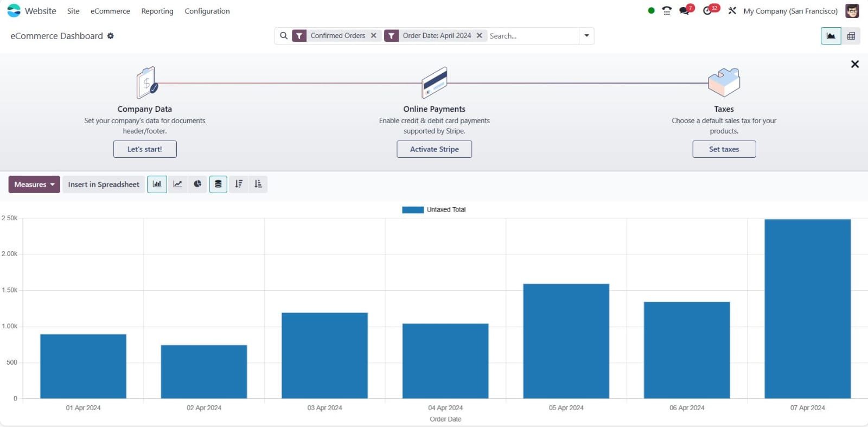Close the onboarding banner
868x427 pixels.
[855, 64]
